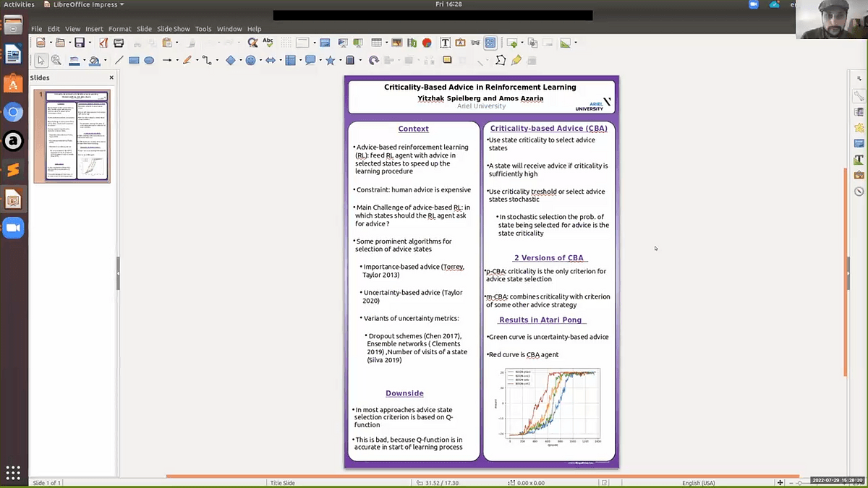The width and height of the screenshot is (868, 488).
Task: Run the Abc spelling check
Action: 268,43
